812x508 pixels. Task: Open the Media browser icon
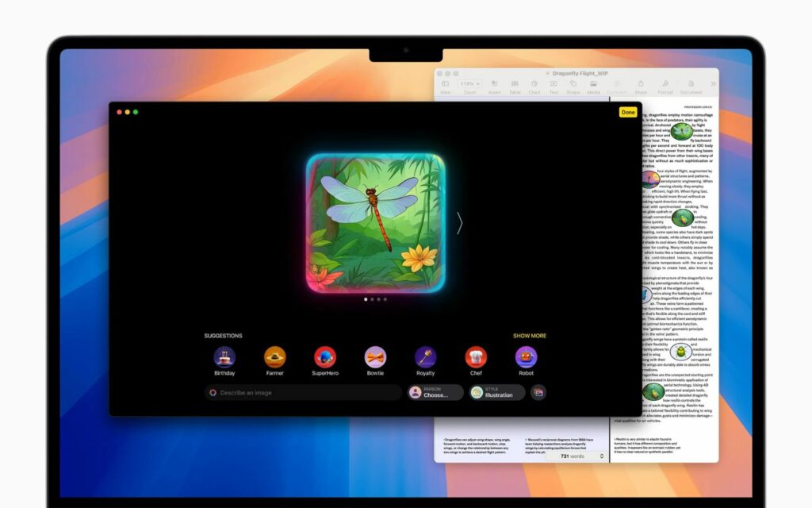[593, 84]
